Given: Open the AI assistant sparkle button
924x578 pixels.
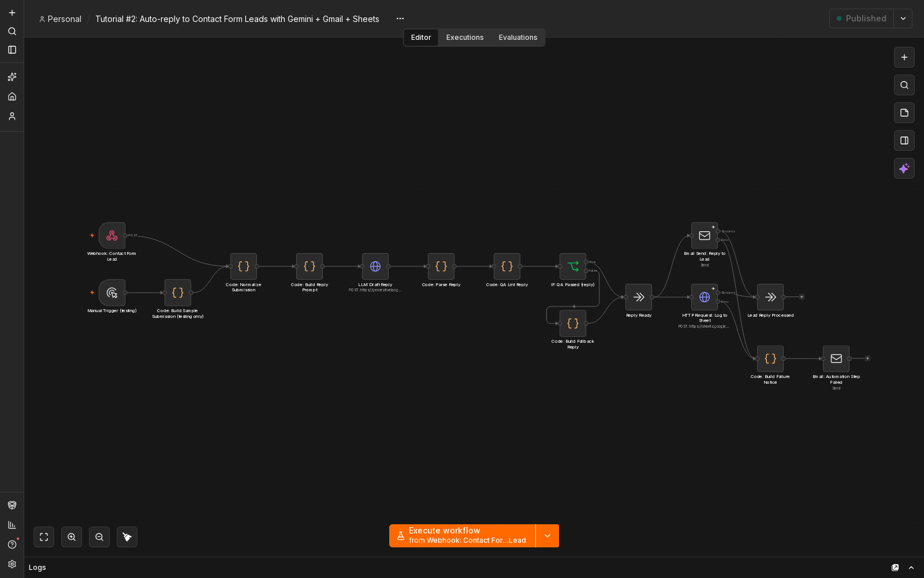Looking at the screenshot, I should [904, 168].
